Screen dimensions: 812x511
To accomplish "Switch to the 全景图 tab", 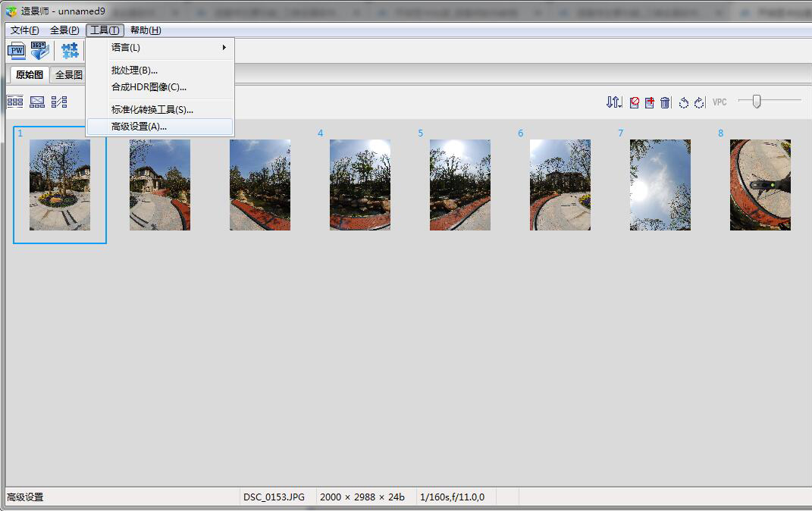I will (68, 75).
